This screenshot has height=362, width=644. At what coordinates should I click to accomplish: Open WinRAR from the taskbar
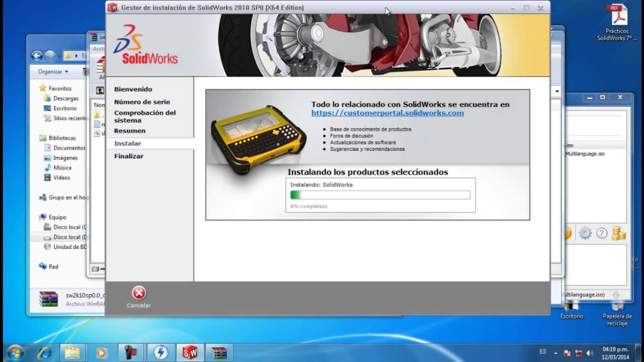coord(219,352)
